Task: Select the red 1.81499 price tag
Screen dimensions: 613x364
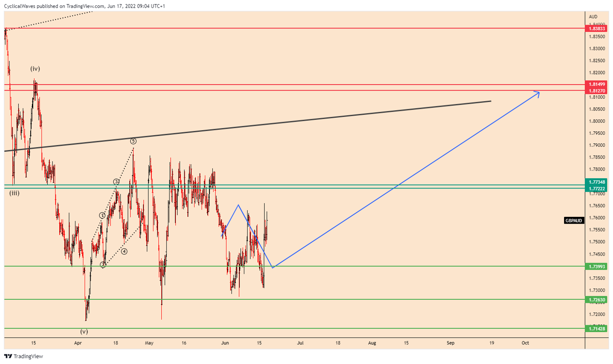Action: click(x=596, y=85)
